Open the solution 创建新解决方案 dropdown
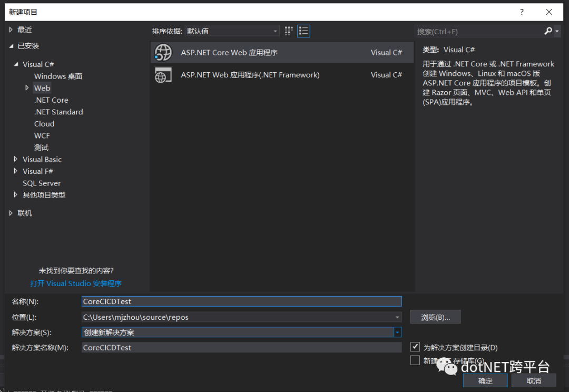Image resolution: width=569 pixels, height=392 pixels. click(x=398, y=332)
